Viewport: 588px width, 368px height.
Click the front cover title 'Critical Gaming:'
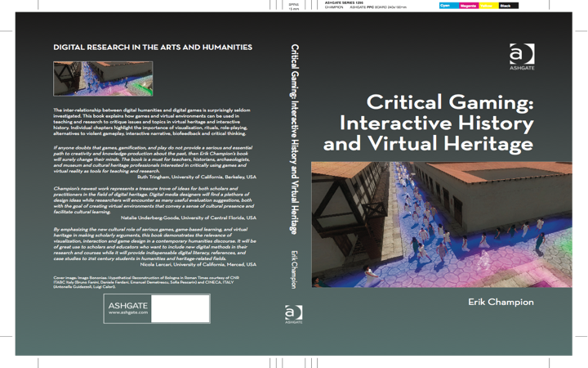450,102
